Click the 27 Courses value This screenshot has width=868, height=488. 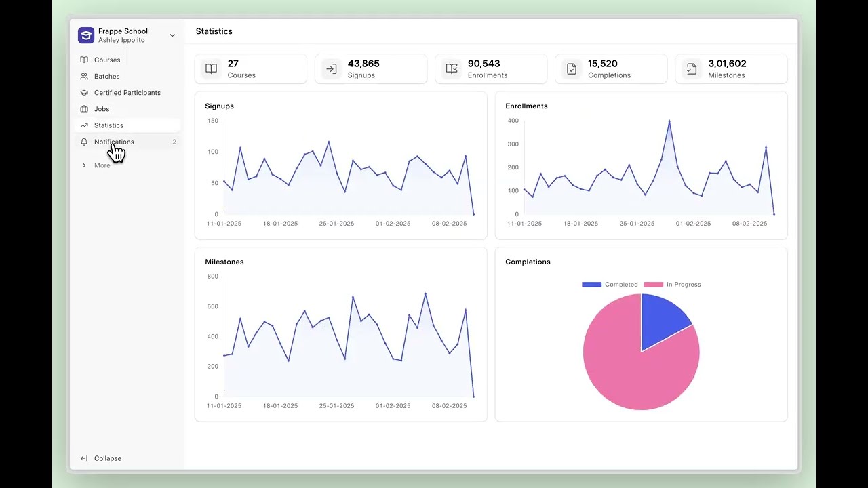(x=233, y=64)
